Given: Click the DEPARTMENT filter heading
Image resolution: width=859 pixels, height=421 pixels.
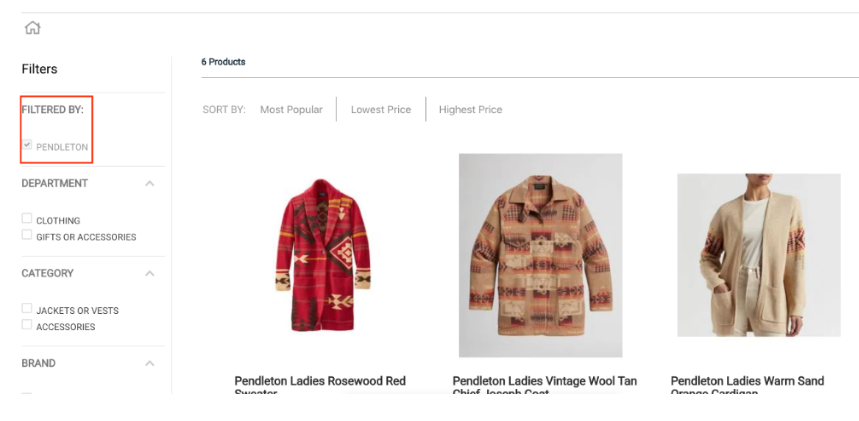Looking at the screenshot, I should tap(54, 184).
